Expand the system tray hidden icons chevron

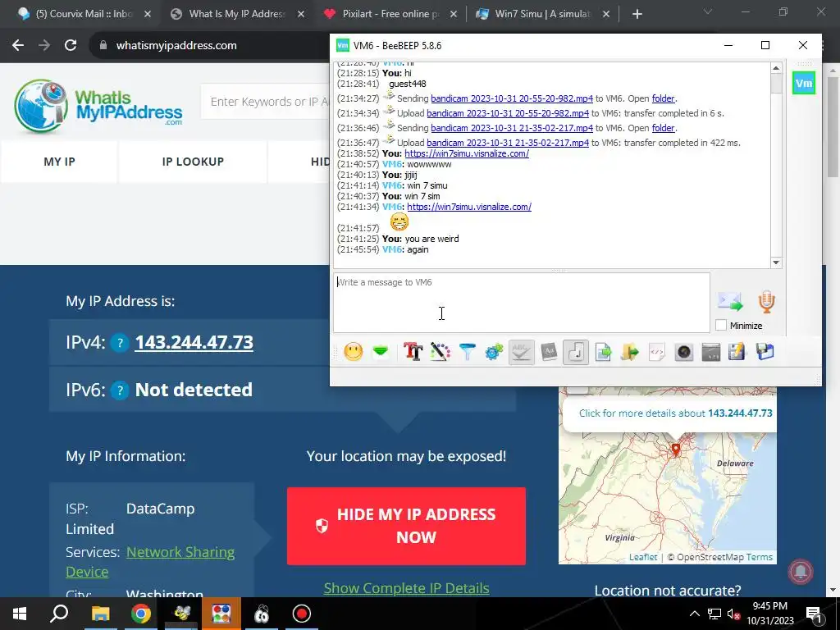tap(694, 614)
